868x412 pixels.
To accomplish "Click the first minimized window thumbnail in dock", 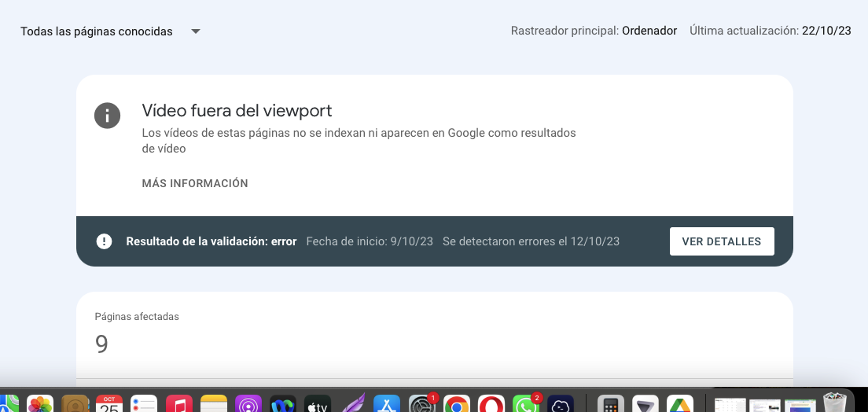I will (x=730, y=406).
